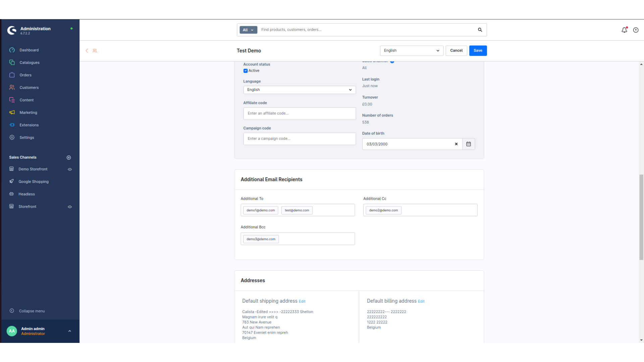The image size is (644, 362).
Task: Go back with the arrow icon
Action: pos(87,51)
